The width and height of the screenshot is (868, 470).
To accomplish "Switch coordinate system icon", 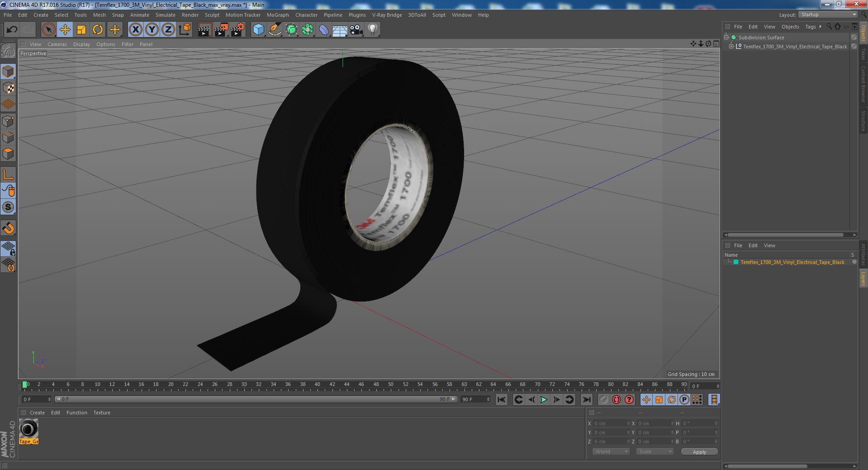I will tap(185, 30).
